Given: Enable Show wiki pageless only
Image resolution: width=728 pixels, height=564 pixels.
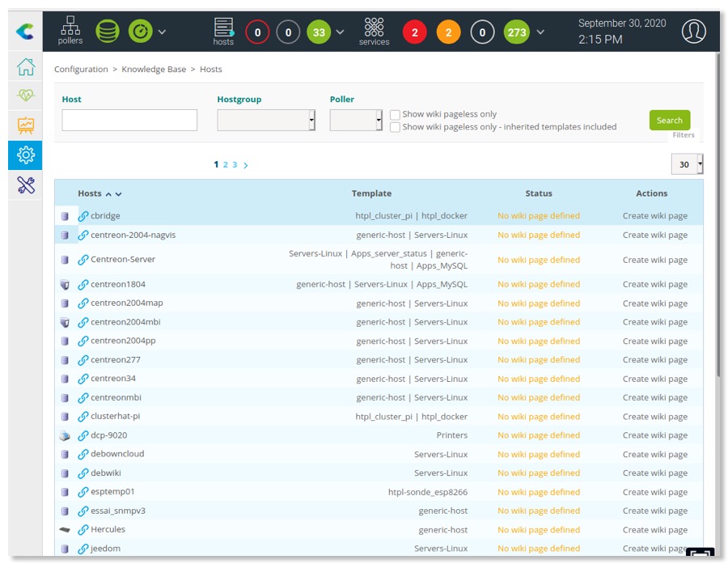Looking at the screenshot, I should (x=395, y=114).
